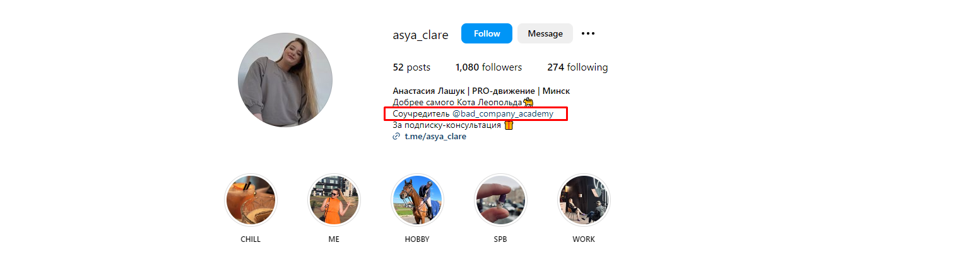Screen dimensions: 980x269
Task: Click the asya_clare username heading
Action: coord(420,35)
